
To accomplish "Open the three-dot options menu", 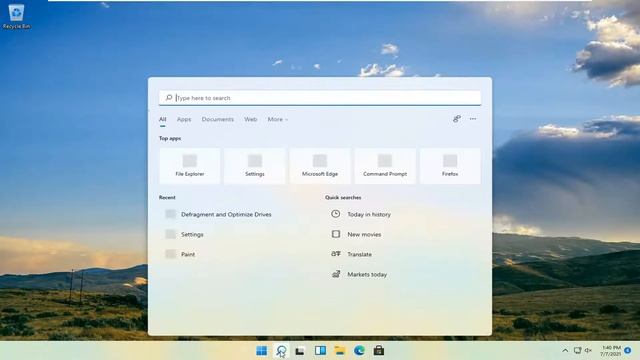I will coord(473,119).
